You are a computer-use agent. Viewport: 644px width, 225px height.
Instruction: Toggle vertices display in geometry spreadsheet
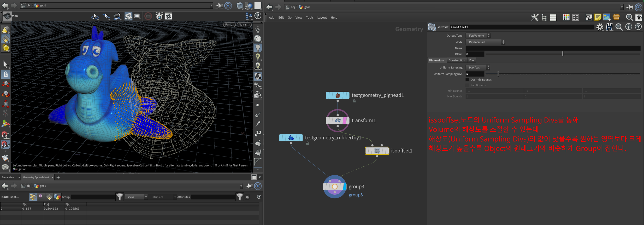click(41, 196)
